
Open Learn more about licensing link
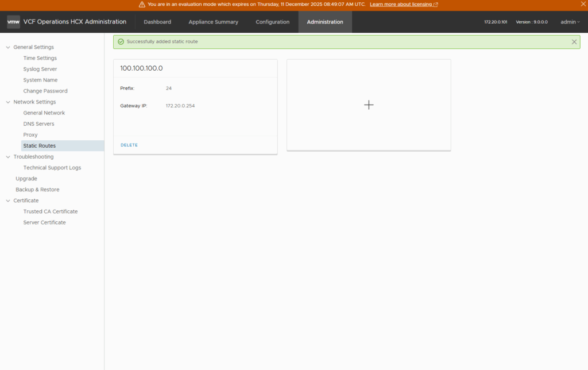[x=404, y=5]
